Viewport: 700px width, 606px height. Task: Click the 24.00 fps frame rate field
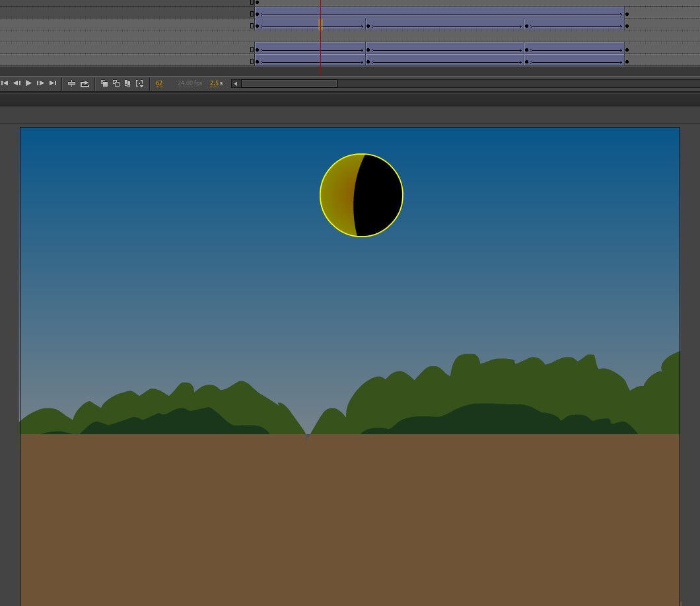(190, 83)
